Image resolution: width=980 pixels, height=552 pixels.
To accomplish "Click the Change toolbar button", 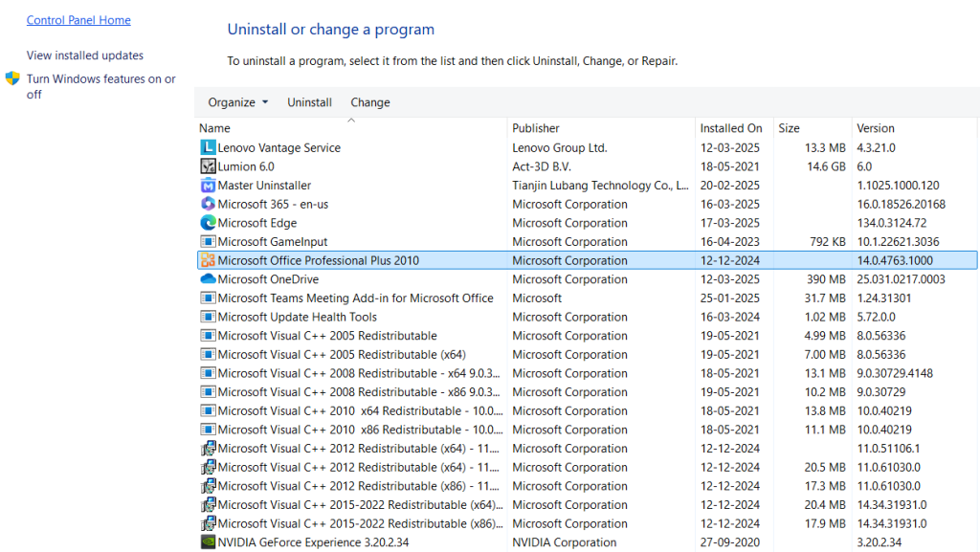I will (x=370, y=102).
